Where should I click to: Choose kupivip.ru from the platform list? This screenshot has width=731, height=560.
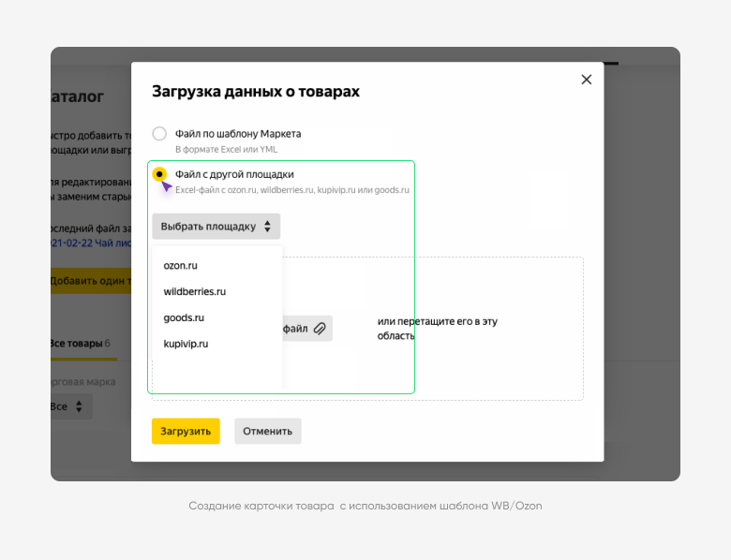pyautogui.click(x=186, y=344)
